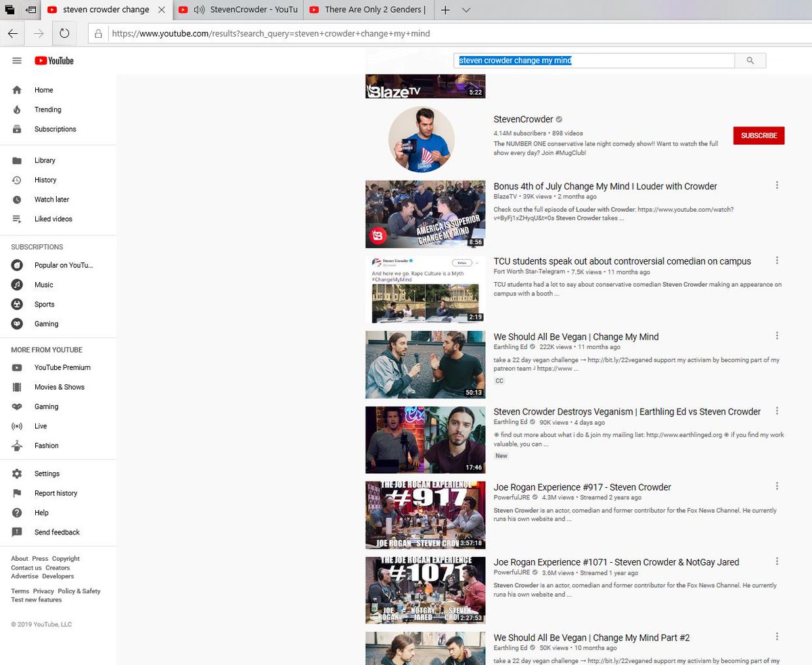The width and height of the screenshot is (812, 665).
Task: Click the YouTube logo
Action: pos(54,61)
